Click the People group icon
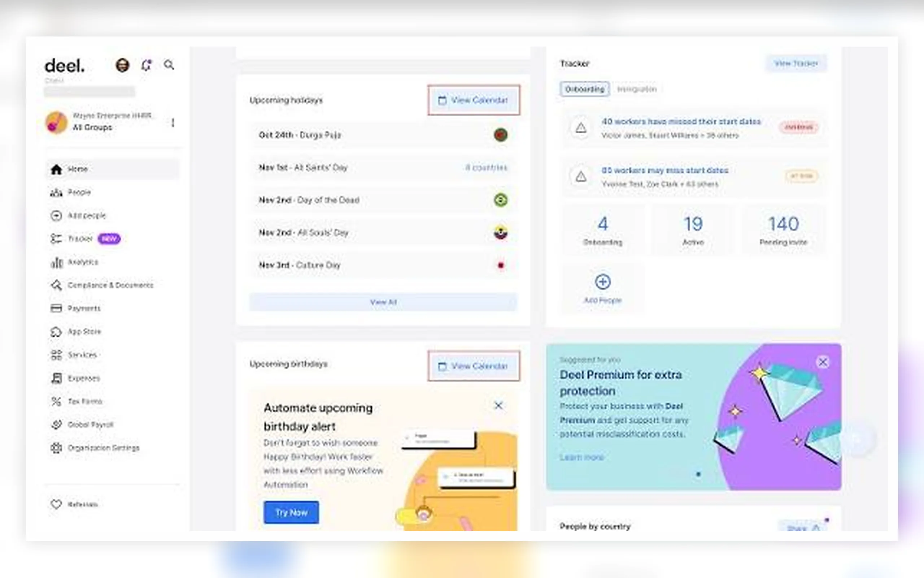 click(x=56, y=192)
